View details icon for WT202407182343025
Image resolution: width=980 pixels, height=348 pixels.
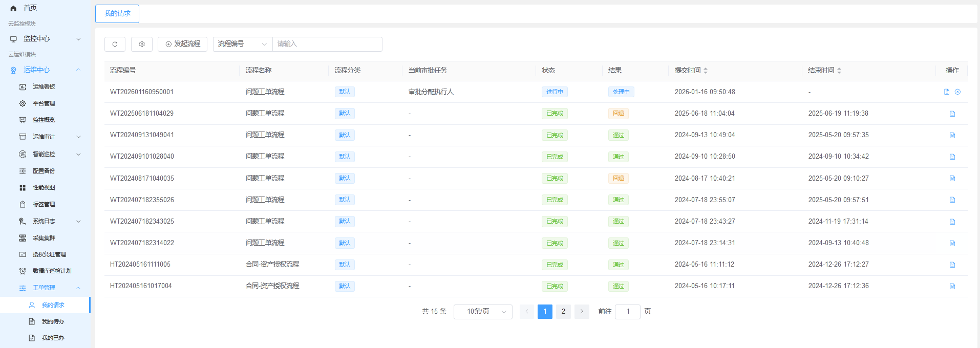(952, 222)
